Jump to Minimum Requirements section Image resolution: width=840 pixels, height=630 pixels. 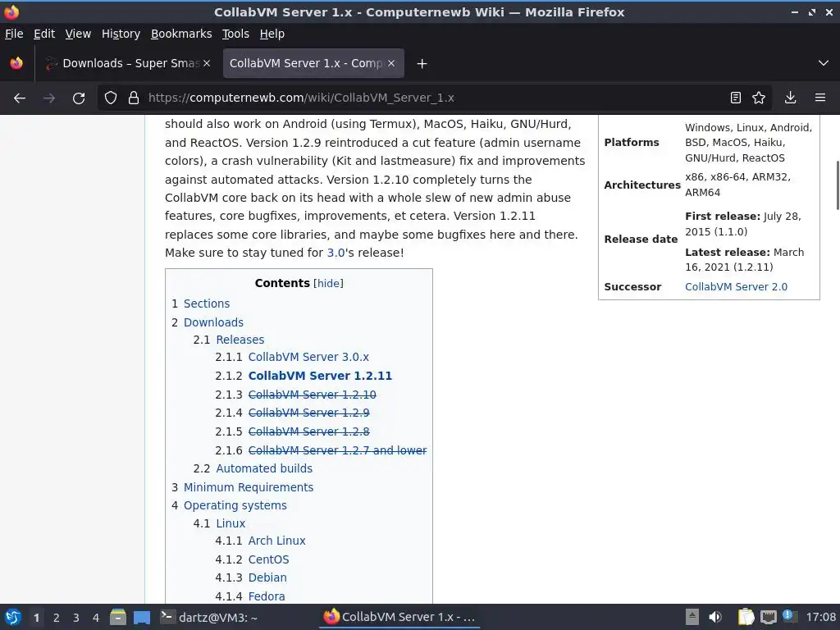249,487
